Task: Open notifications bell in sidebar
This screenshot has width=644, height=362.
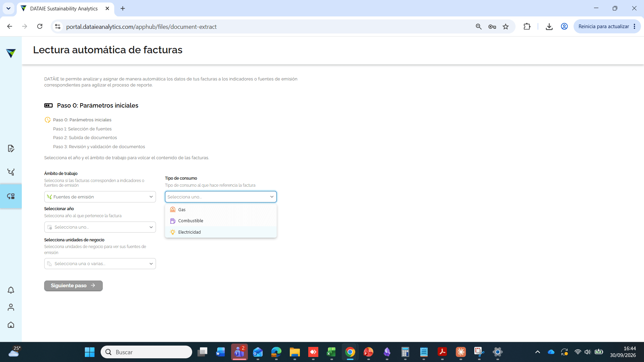Action: (x=11, y=290)
